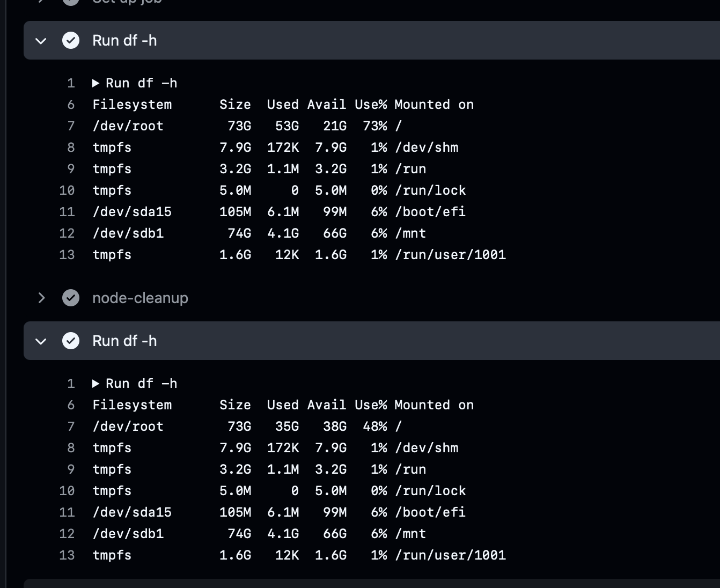
Task: Open the node-cleanup step title
Action: pyautogui.click(x=140, y=298)
